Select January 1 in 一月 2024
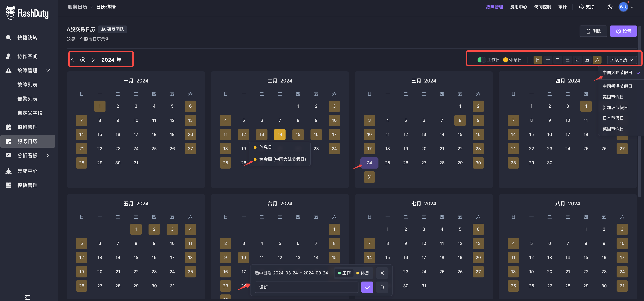 coord(100,106)
